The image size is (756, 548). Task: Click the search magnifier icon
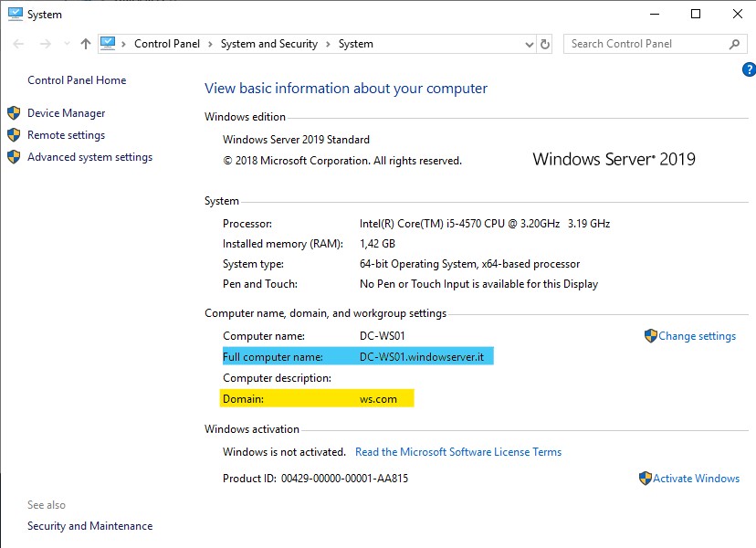734,45
